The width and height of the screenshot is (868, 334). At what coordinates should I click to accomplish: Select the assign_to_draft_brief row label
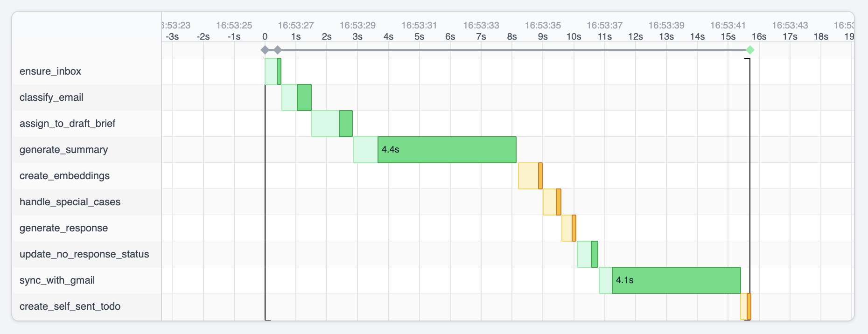pyautogui.click(x=67, y=124)
